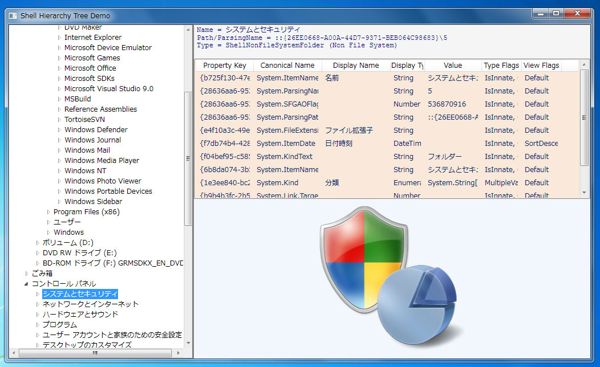The height and width of the screenshot is (367, 600).
Task: Expand the Internet Explorer tree node
Action: point(59,38)
